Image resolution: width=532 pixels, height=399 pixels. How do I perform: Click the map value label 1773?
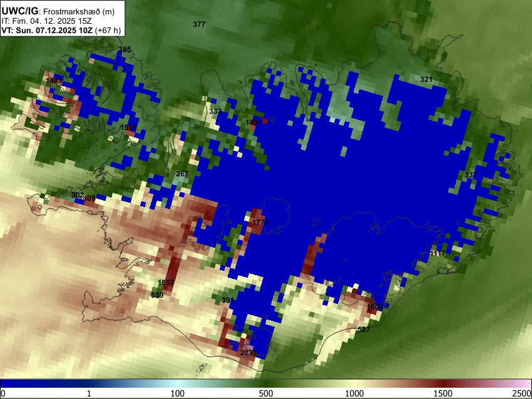pos(260,223)
